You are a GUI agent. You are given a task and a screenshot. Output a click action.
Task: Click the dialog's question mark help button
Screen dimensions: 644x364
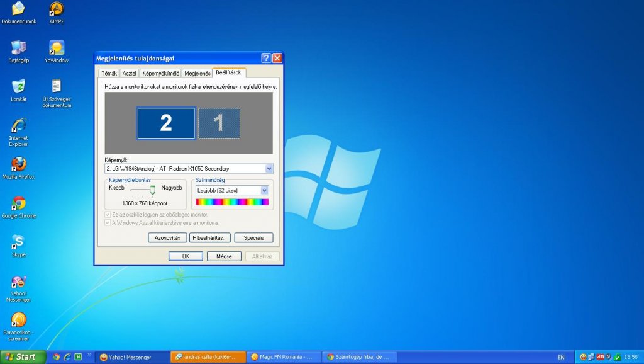pyautogui.click(x=266, y=58)
